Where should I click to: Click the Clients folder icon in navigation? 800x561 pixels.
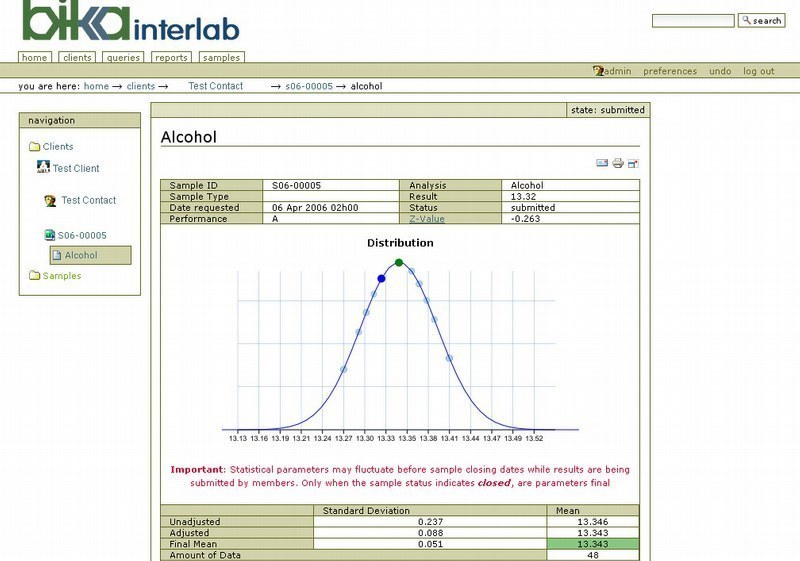point(35,147)
